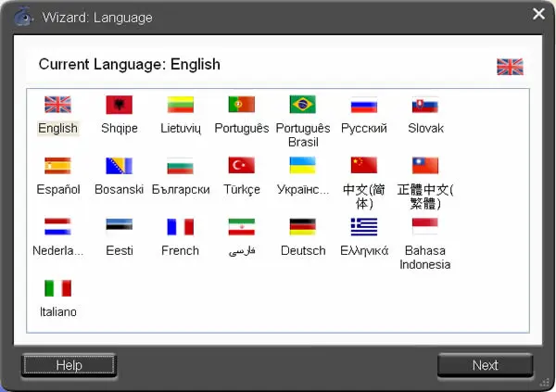Click the Next button
Image resolution: width=556 pixels, height=392 pixels.
pyautogui.click(x=485, y=365)
